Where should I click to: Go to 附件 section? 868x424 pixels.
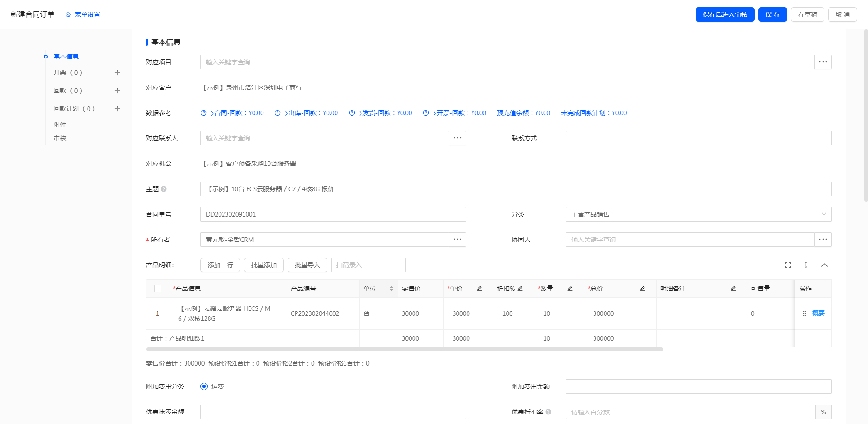pos(60,125)
